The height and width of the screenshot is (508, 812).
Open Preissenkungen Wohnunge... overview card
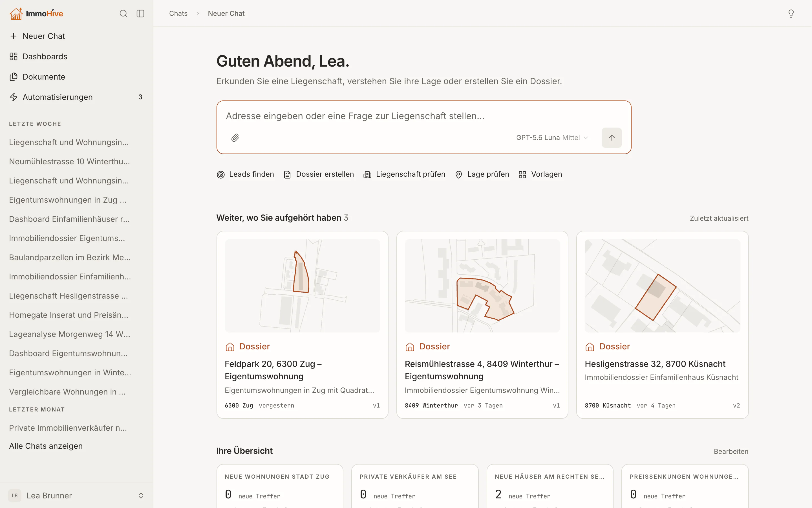coord(685,486)
